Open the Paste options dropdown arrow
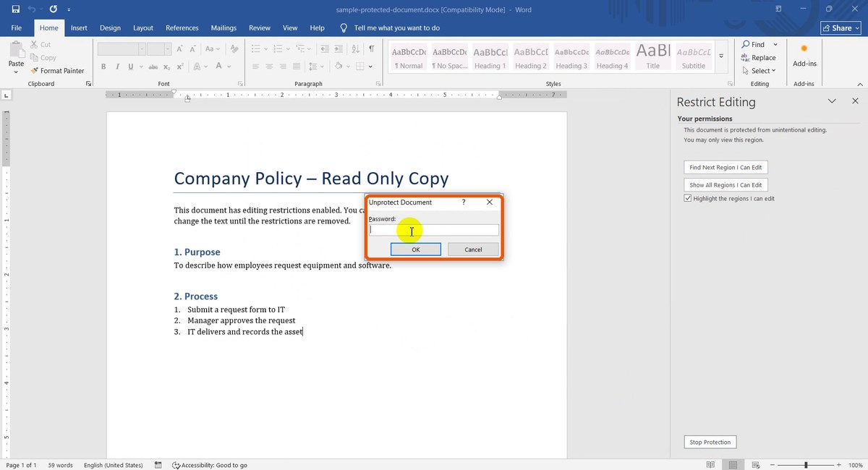Viewport: 868px width, 470px height. (x=16, y=72)
